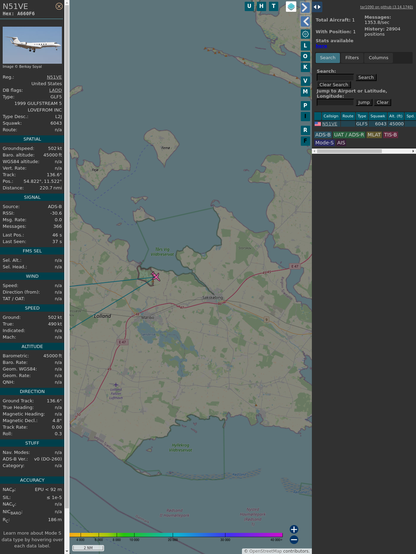This screenshot has height=554, width=416.
Task: Toggle the K map option button
Action: coord(305,67)
